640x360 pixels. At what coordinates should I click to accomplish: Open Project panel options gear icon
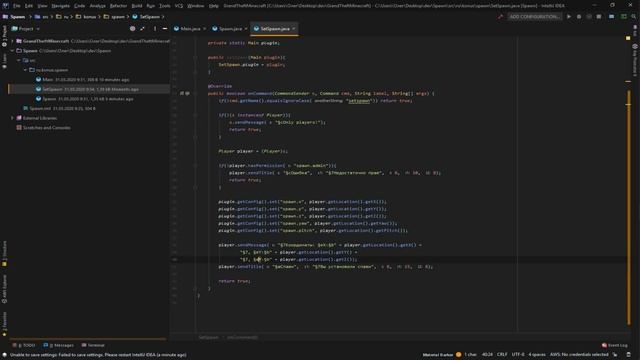(x=155, y=29)
